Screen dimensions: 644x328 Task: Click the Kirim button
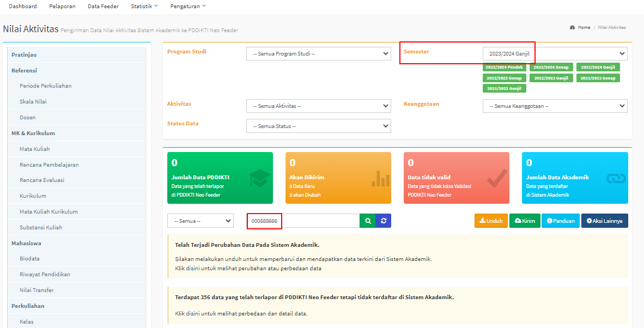[x=525, y=221]
